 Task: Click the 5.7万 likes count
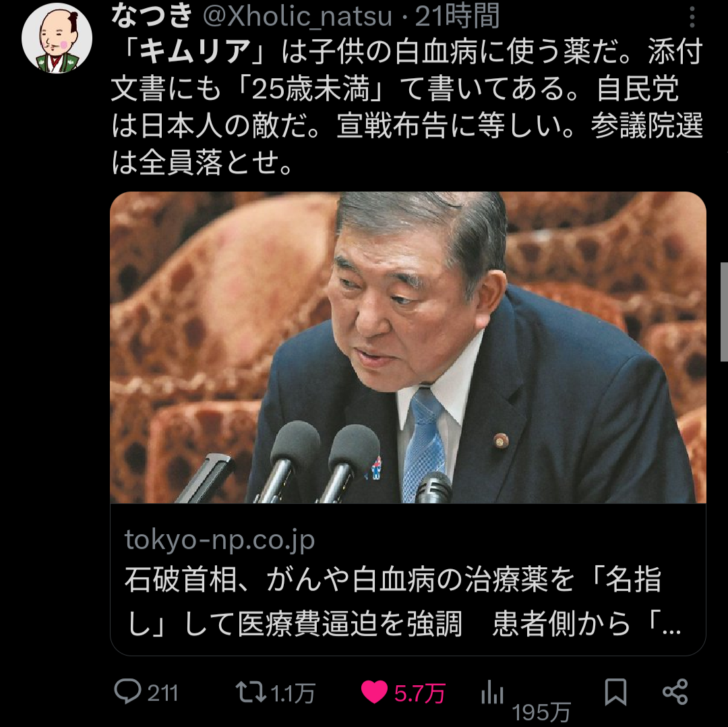[x=420, y=693]
